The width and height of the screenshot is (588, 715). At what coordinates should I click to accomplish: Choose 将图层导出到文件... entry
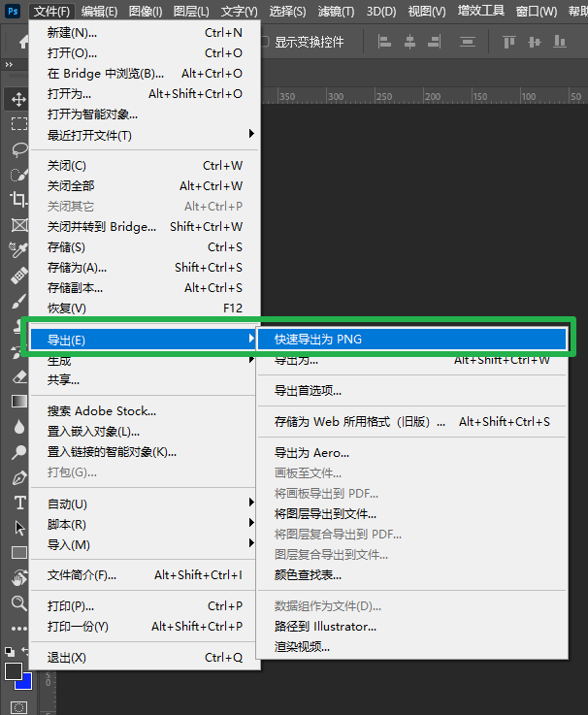(412, 514)
